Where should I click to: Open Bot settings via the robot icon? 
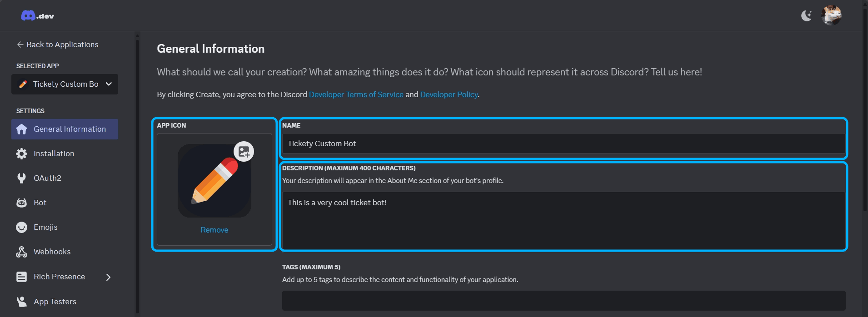(21, 203)
